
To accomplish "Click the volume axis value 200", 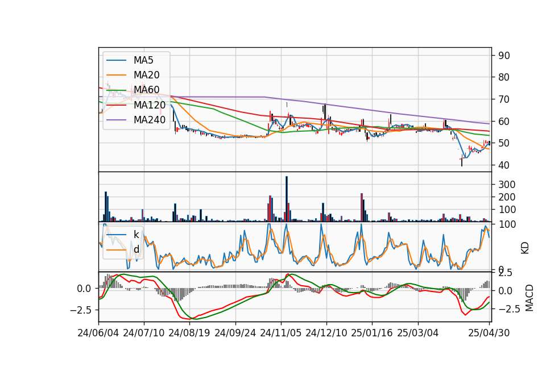I will 507,197.
